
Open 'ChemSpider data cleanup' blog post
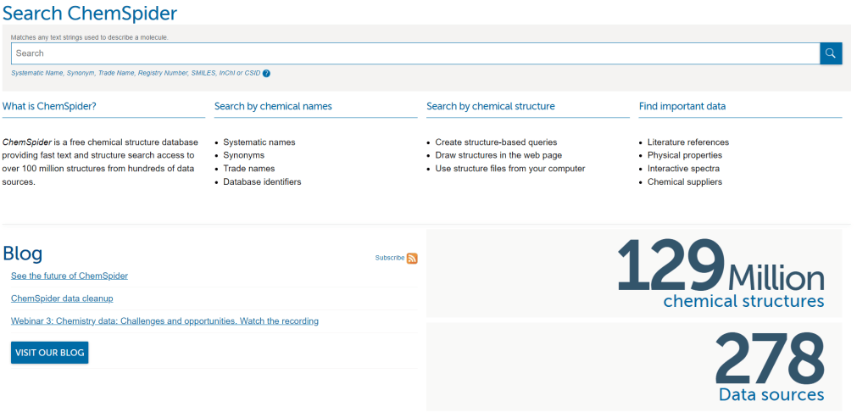pos(62,298)
